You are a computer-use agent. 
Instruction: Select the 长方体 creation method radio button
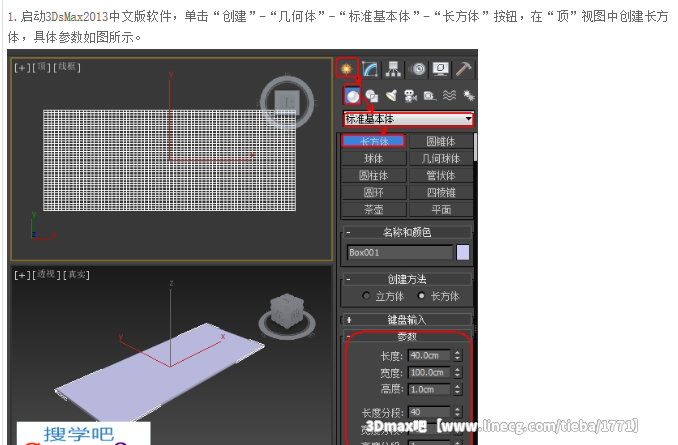click(421, 295)
